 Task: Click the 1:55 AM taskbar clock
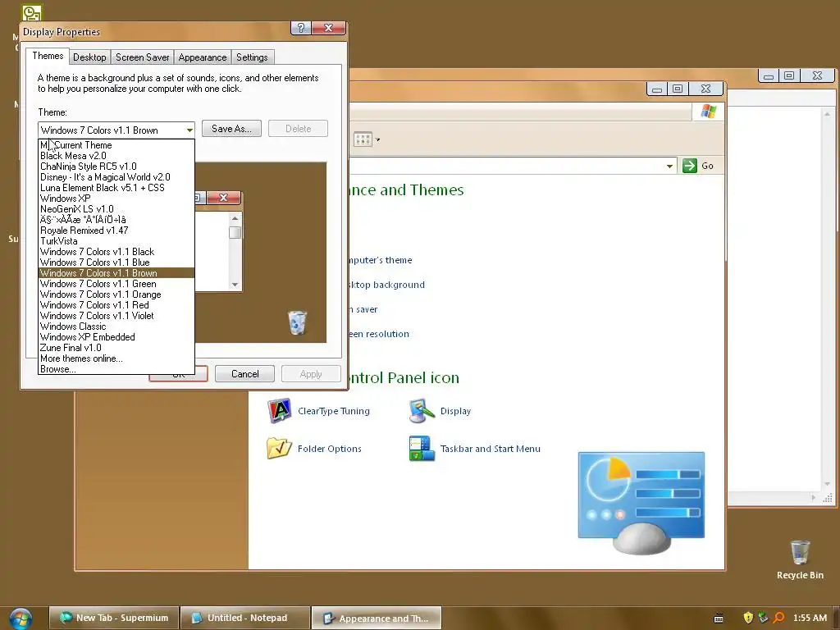pos(810,618)
